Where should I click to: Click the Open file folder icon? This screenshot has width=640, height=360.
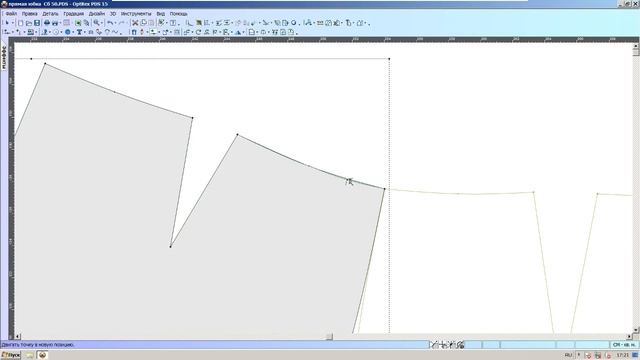(x=29, y=23)
